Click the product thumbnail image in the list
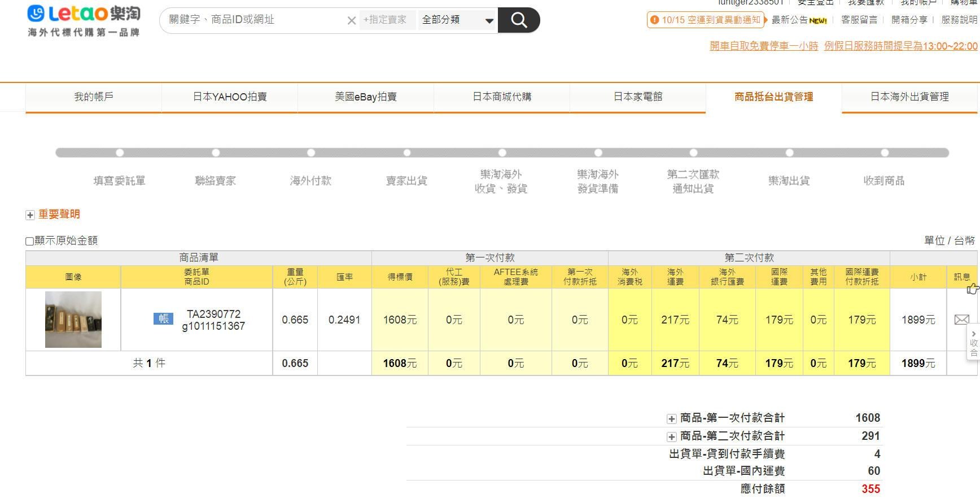 tap(73, 320)
